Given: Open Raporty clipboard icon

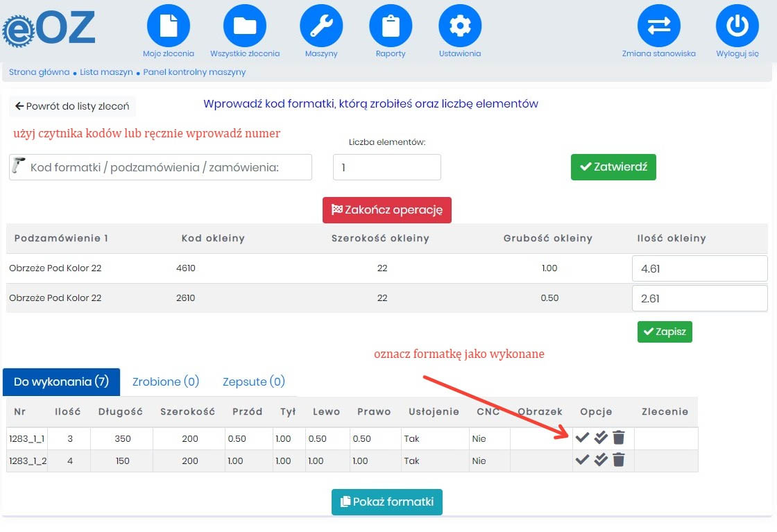Looking at the screenshot, I should click(391, 26).
